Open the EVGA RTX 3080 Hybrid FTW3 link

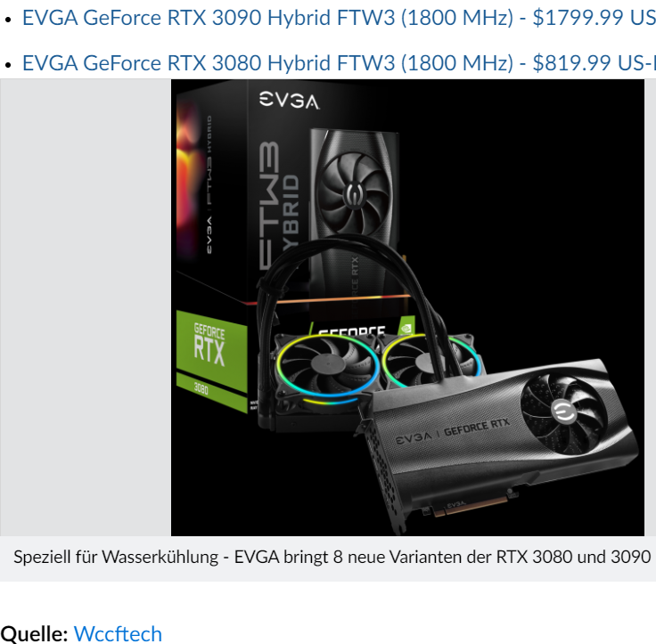(339, 63)
